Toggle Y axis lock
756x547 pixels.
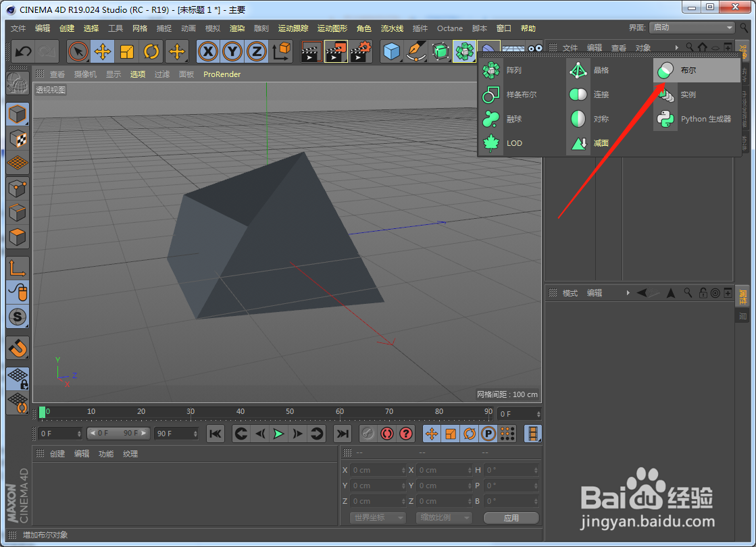[232, 51]
